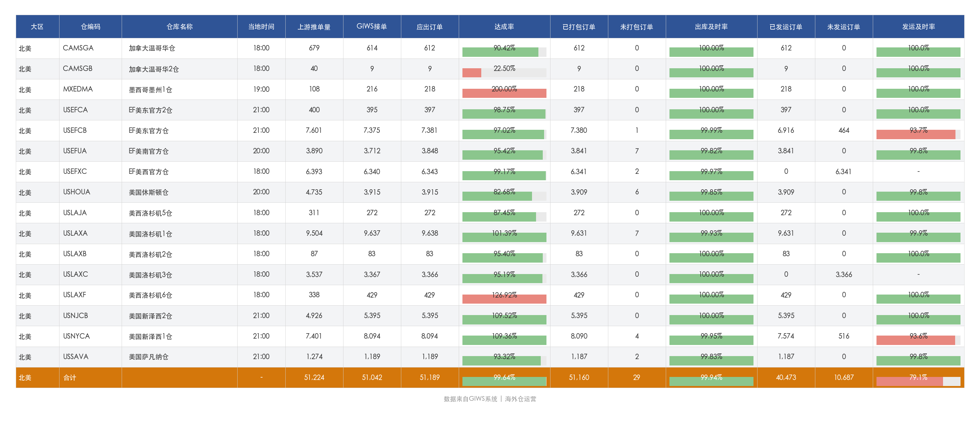
Task: Select the 99.94% bar in the 合计 row
Action: coord(711,381)
